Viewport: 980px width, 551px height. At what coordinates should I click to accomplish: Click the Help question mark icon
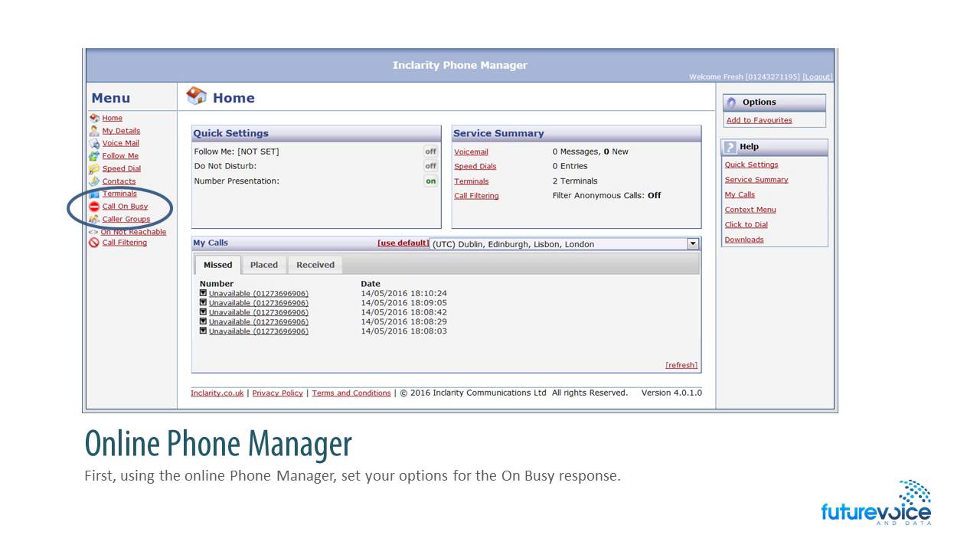coord(730,147)
